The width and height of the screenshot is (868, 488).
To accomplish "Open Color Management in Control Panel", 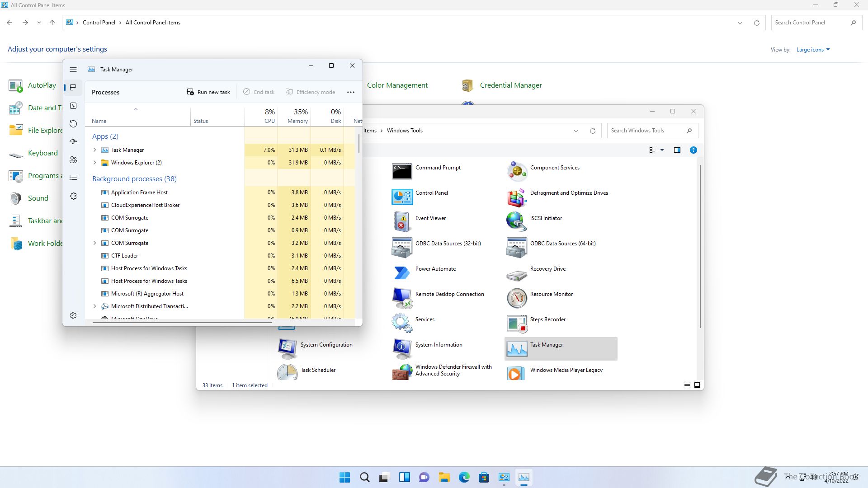I will (397, 85).
